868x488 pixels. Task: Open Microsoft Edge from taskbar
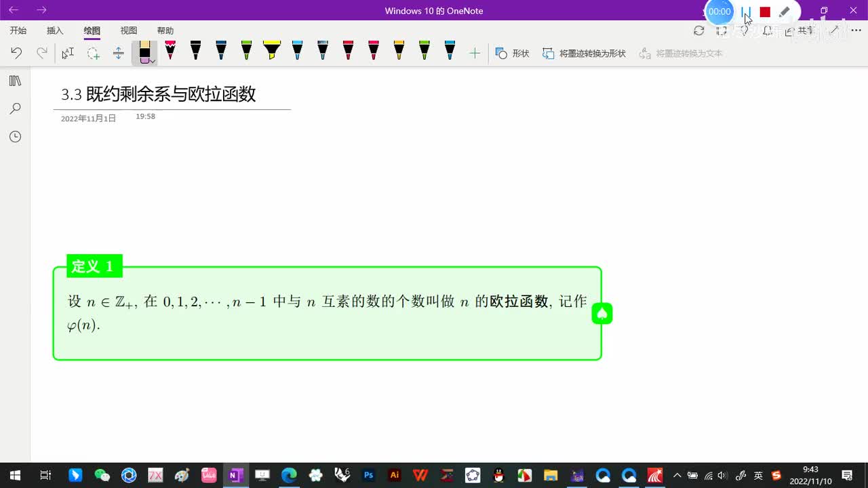[289, 475]
